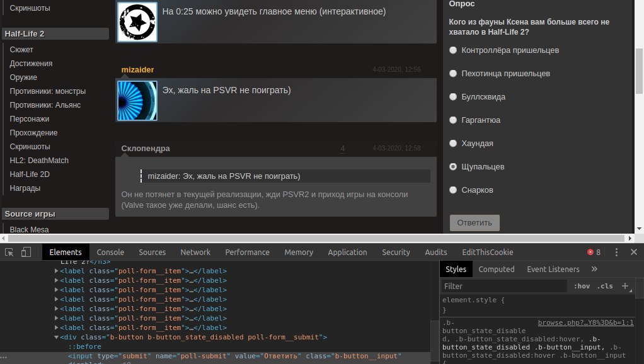Click the mizaider username link
Image resolution: width=644 pixels, height=364 pixels.
(x=137, y=70)
